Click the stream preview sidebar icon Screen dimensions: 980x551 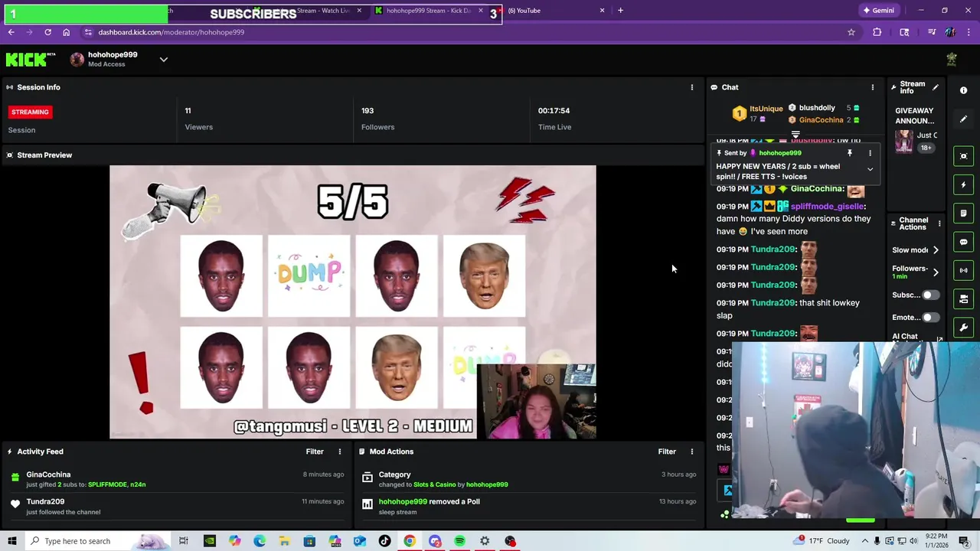click(x=964, y=156)
